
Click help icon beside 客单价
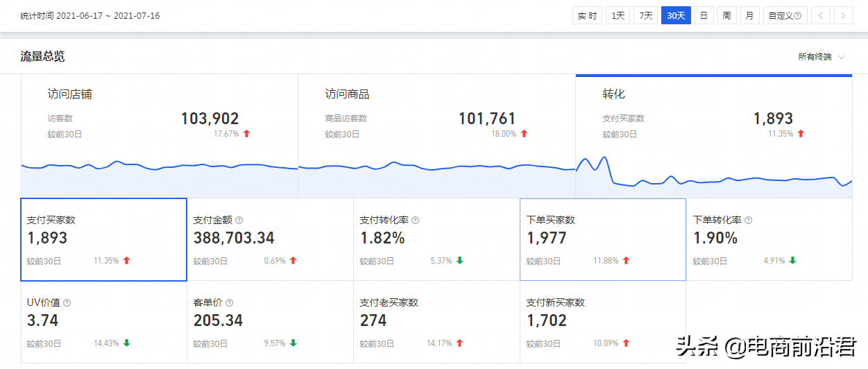229,302
